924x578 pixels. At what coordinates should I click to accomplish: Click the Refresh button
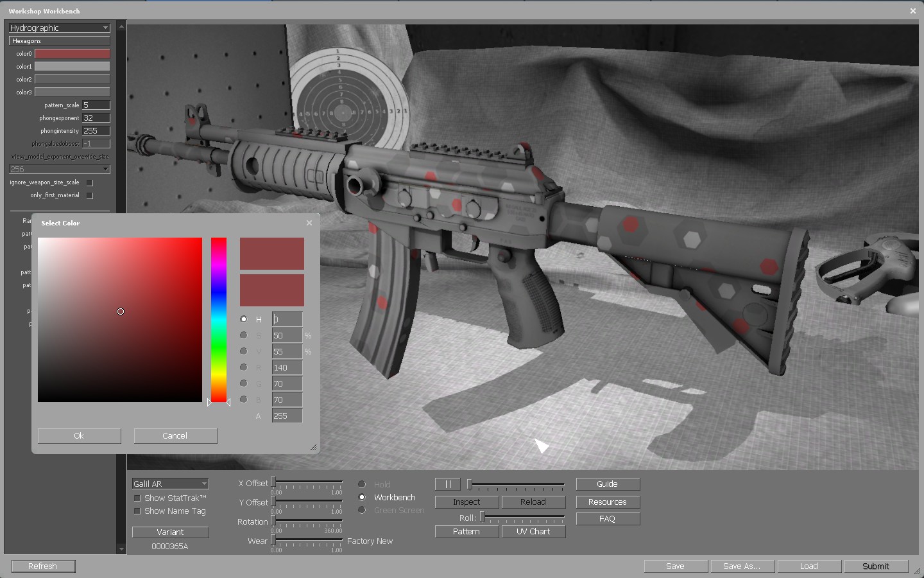[43, 566]
